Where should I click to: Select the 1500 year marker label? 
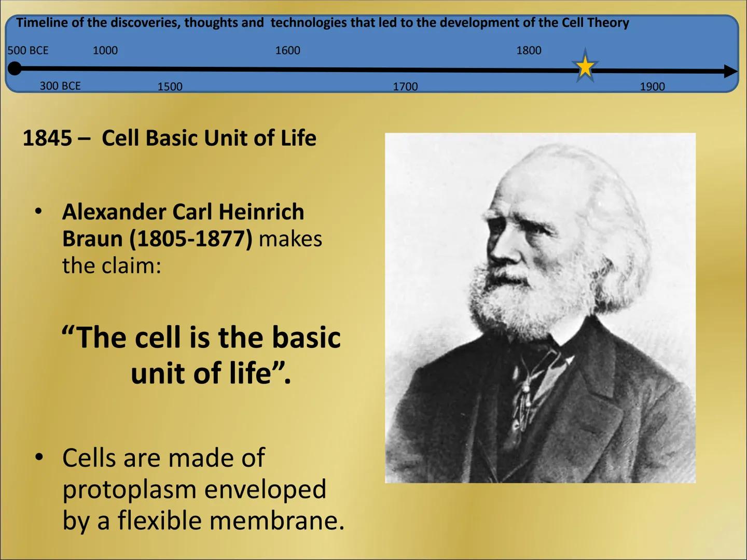point(170,87)
